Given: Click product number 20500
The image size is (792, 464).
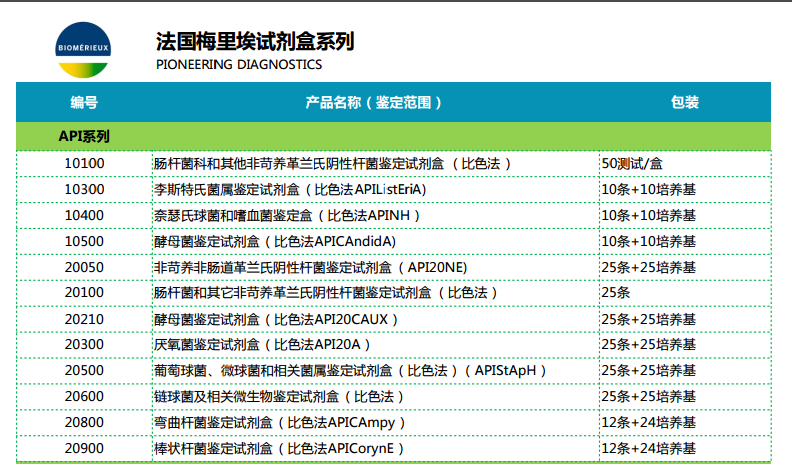Looking at the screenshot, I should [x=84, y=371].
